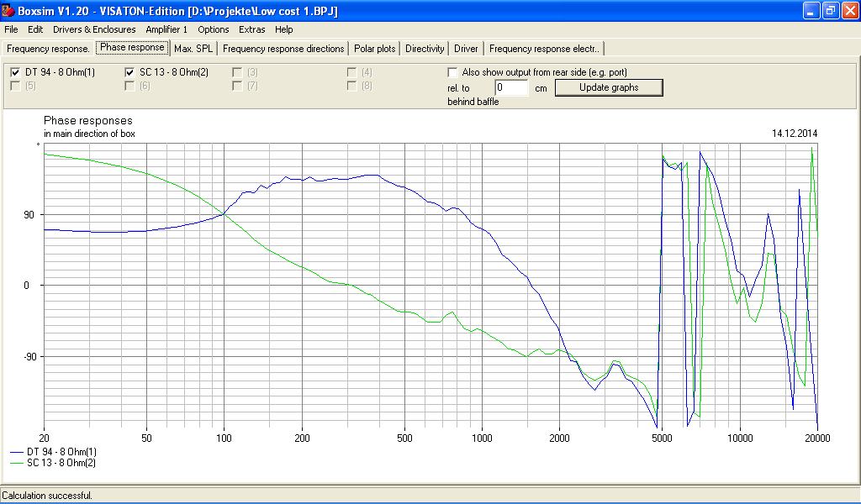Viewport: 861px width, 504px height.
Task: Close the Boxsim window
Action: 850,10
